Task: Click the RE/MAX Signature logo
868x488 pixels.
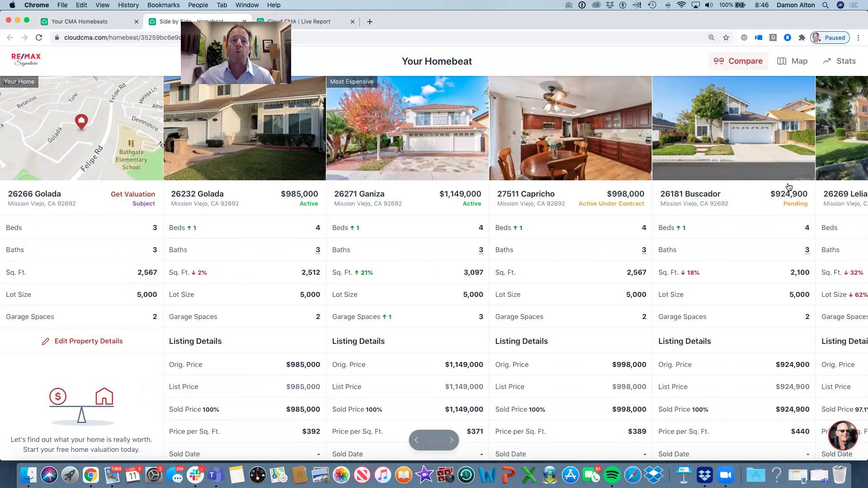Action: click(x=26, y=59)
